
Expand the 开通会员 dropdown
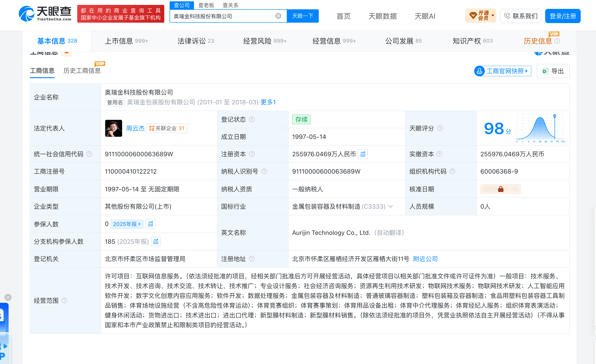[481, 16]
